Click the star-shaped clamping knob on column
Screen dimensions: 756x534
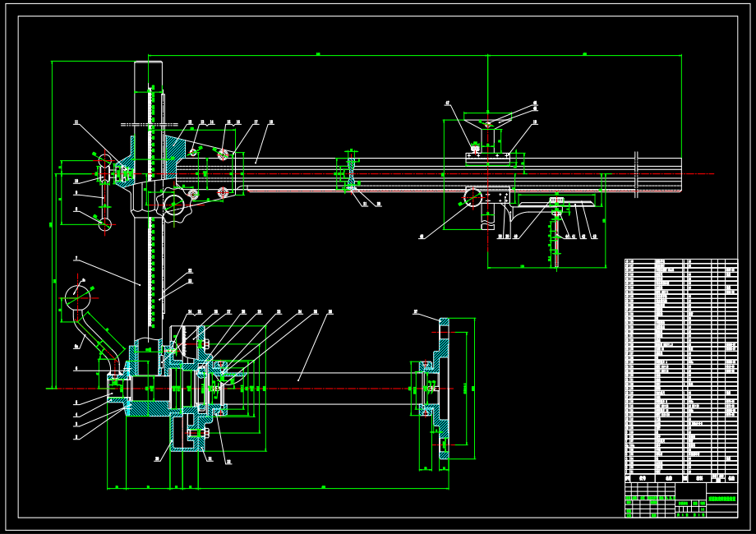[174, 205]
